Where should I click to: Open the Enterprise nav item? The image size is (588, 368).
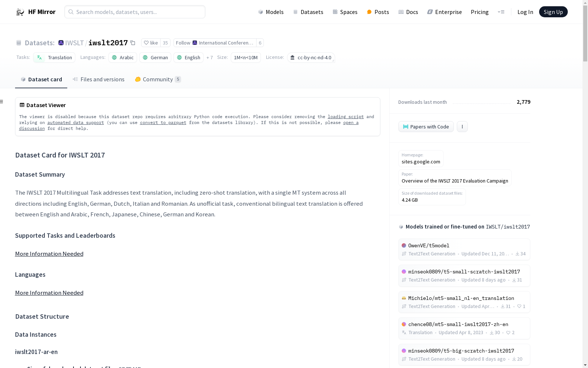point(444,12)
